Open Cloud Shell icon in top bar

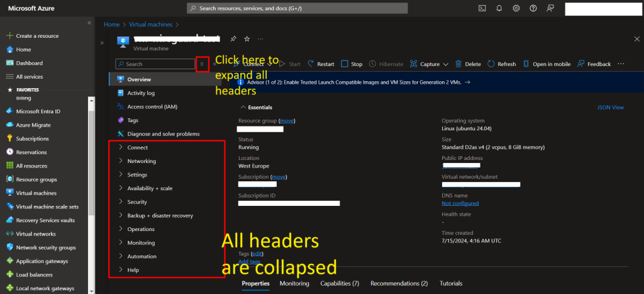(482, 8)
